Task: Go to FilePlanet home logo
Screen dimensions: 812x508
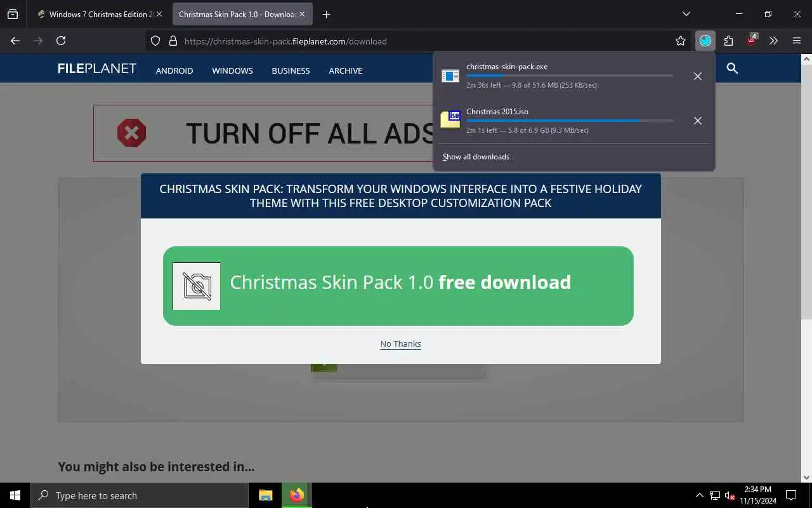Action: point(97,69)
